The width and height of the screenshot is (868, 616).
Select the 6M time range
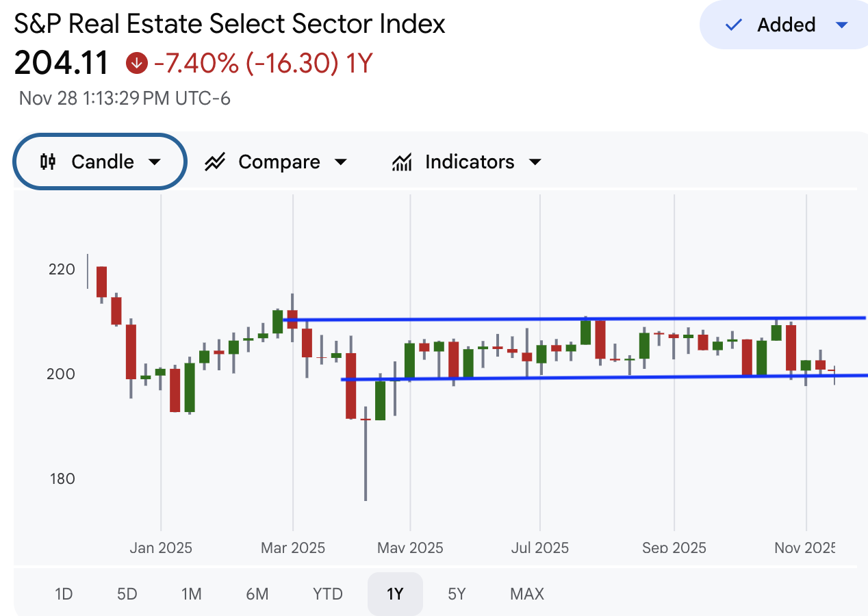(257, 594)
